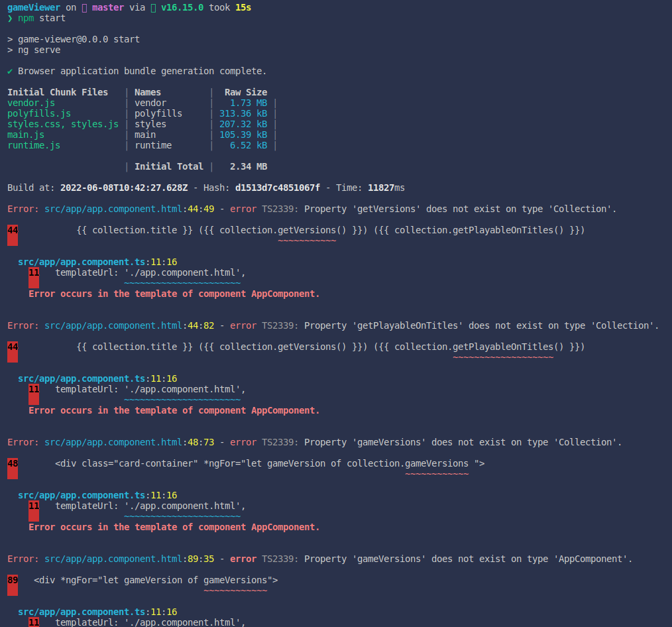Click the 'getVersions' does not exist message
Screen dimensions: 672x627
coord(461,209)
